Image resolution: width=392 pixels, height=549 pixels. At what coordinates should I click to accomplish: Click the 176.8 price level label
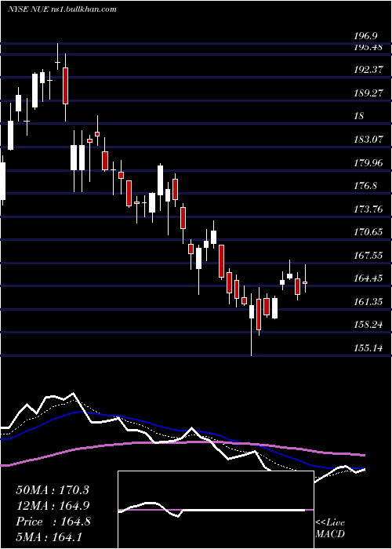(x=365, y=186)
